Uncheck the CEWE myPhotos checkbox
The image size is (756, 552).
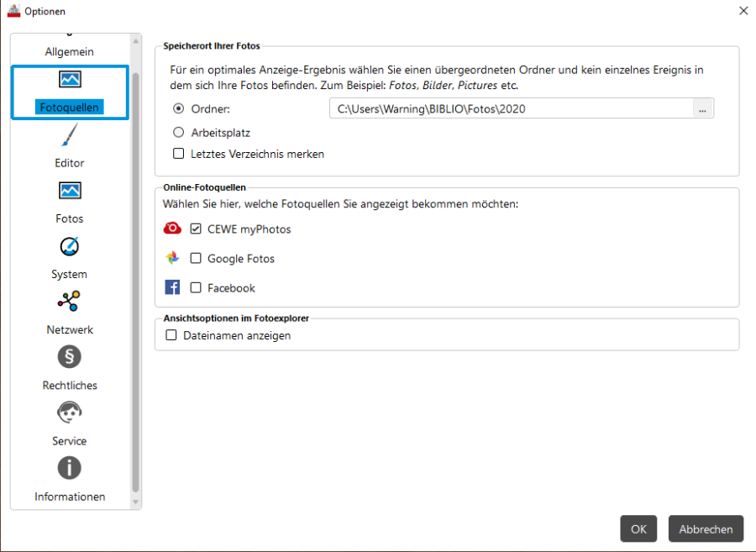(x=195, y=229)
